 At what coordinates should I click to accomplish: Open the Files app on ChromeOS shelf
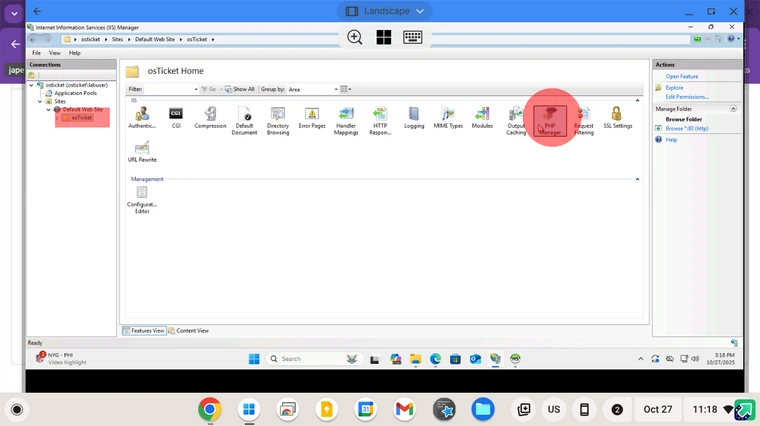(483, 410)
